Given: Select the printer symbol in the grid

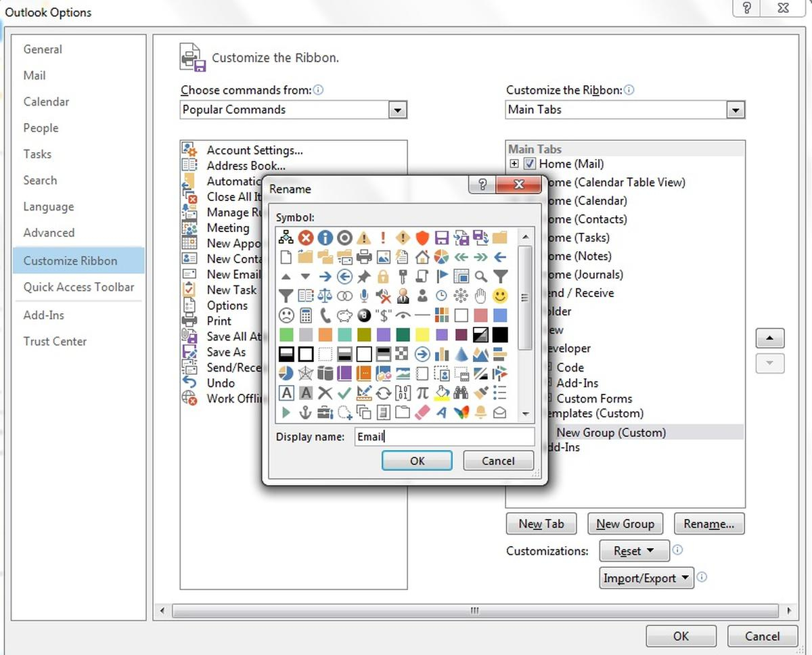Looking at the screenshot, I should click(x=364, y=256).
